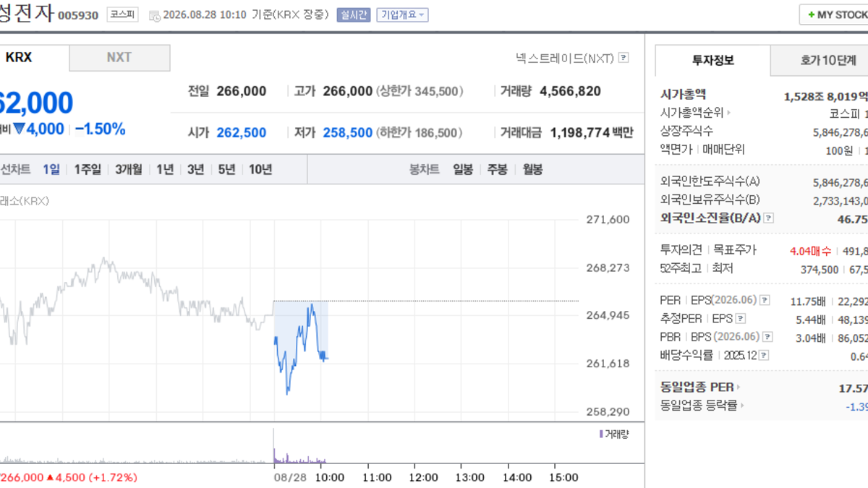
Task: Click the 상장주식수 label
Action: pos(687,131)
